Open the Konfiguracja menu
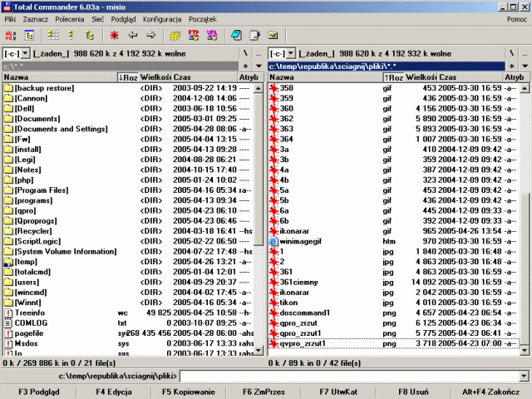 coord(162,19)
